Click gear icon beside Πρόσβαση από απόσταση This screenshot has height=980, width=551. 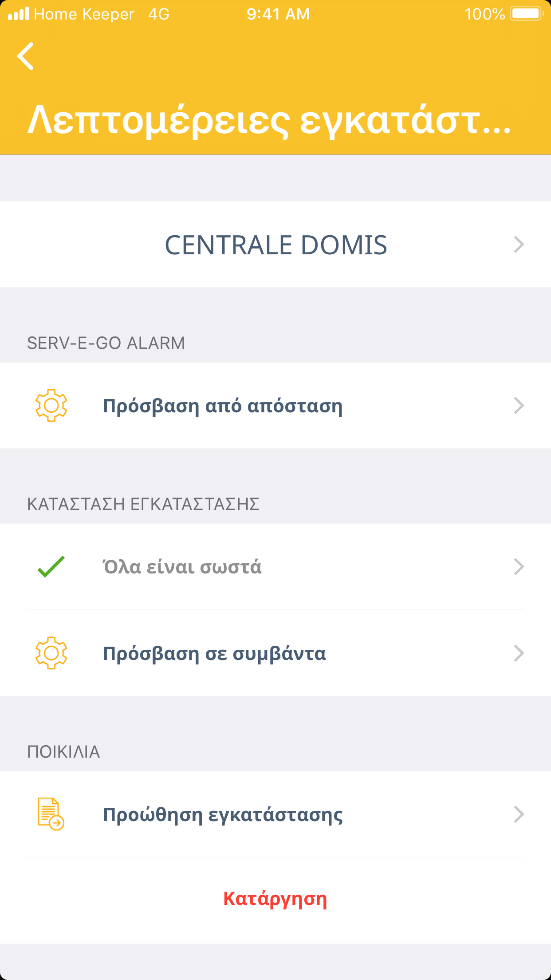point(51,405)
